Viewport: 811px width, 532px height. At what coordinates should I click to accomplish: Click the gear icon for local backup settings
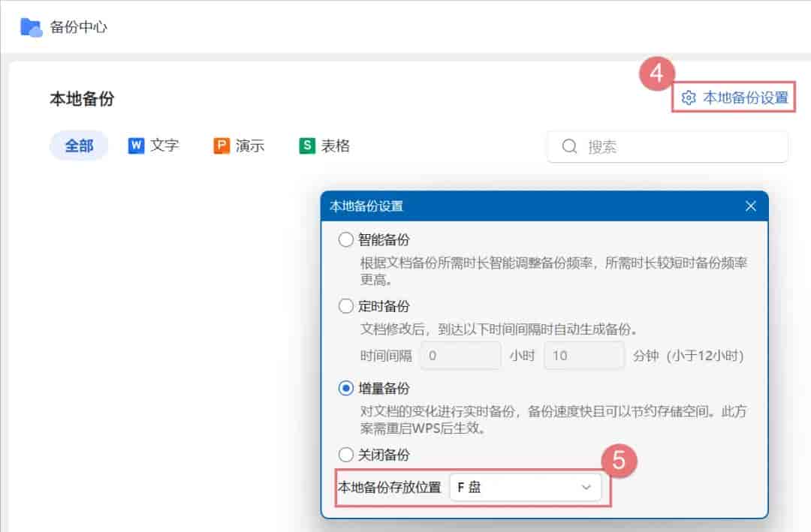pyautogui.click(x=689, y=98)
